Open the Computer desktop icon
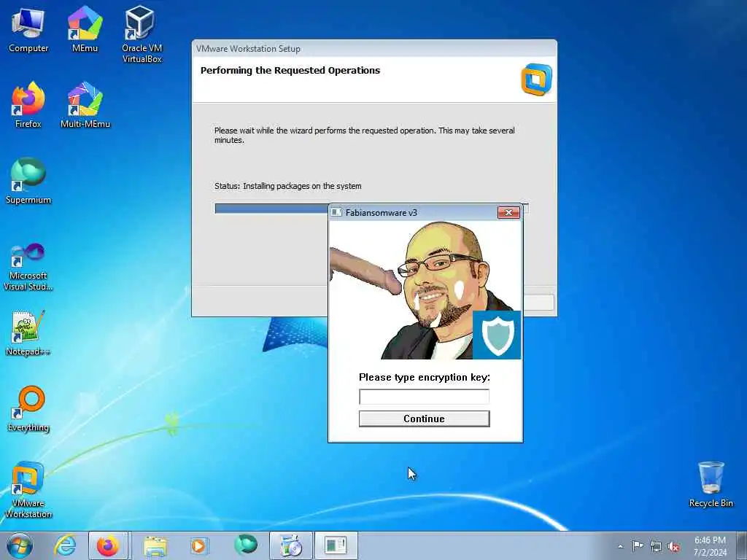The width and height of the screenshot is (747, 560). pos(28,31)
